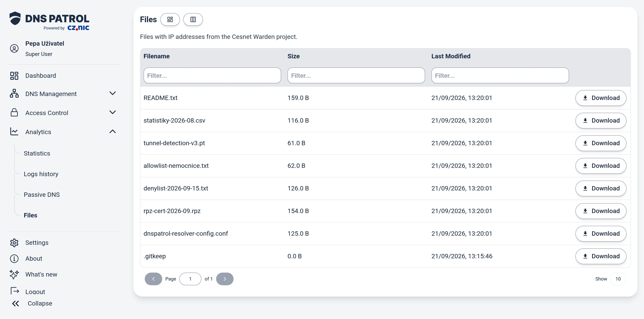Screen dimensions: 644x319
Task: Download tunnel-detection-v3.pt
Action: point(601,143)
